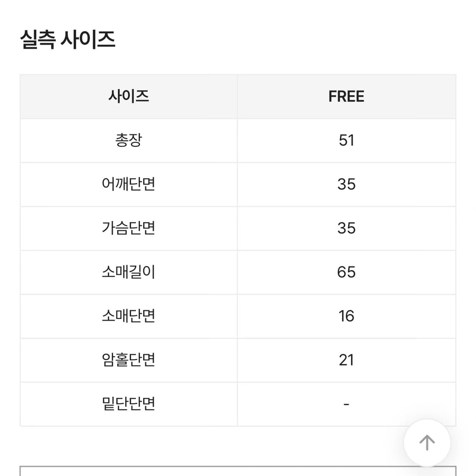
Task: Select the 밑단단면 row label
Action: [x=128, y=404]
